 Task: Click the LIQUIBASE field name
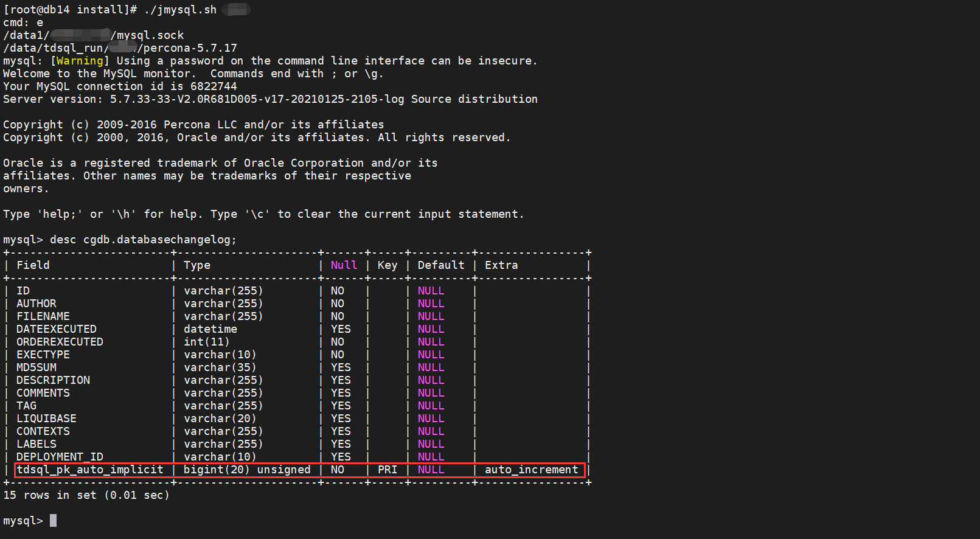coord(46,419)
